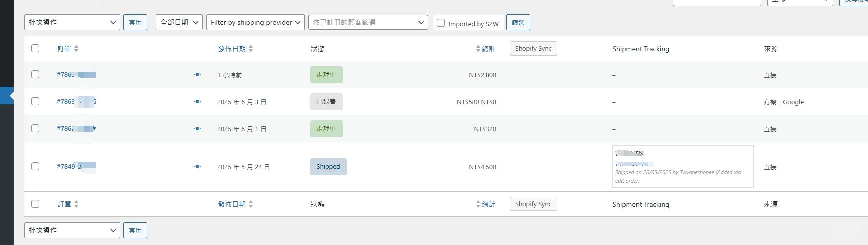Screen dimensions: 868x245
Task: Click 總計 column header link
Action: tap(489, 49)
